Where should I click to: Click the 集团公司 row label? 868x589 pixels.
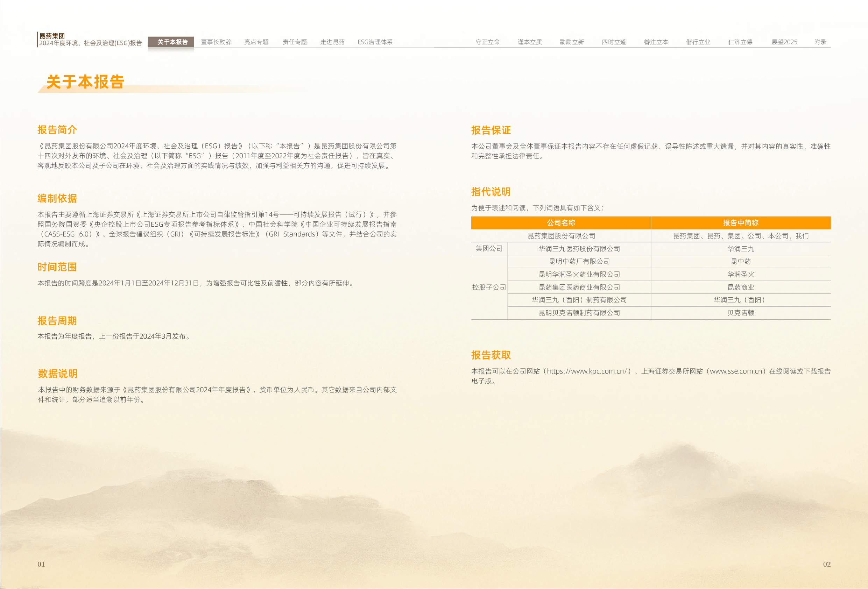pyautogui.click(x=489, y=249)
